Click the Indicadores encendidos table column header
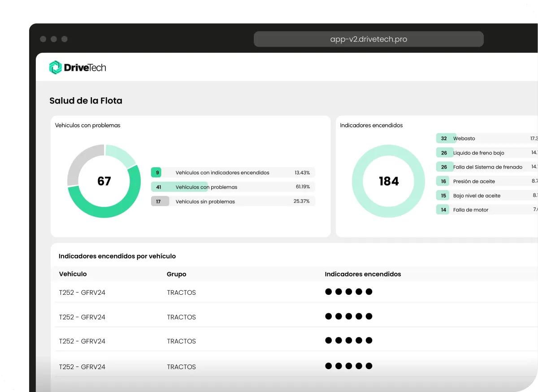 (x=363, y=274)
